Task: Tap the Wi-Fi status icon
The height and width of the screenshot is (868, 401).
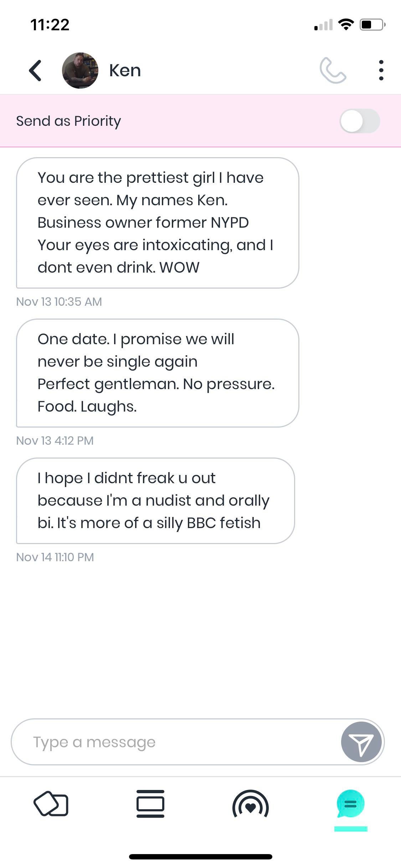Action: pos(346,25)
